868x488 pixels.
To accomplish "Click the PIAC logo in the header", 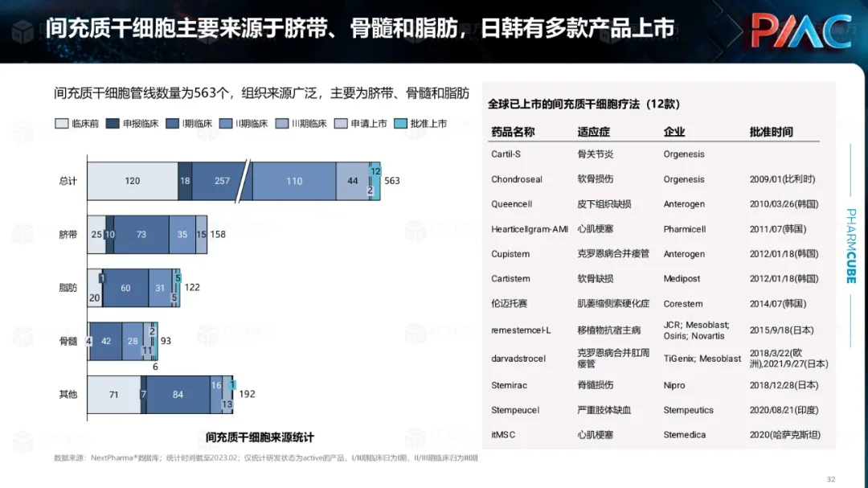I will [x=801, y=31].
